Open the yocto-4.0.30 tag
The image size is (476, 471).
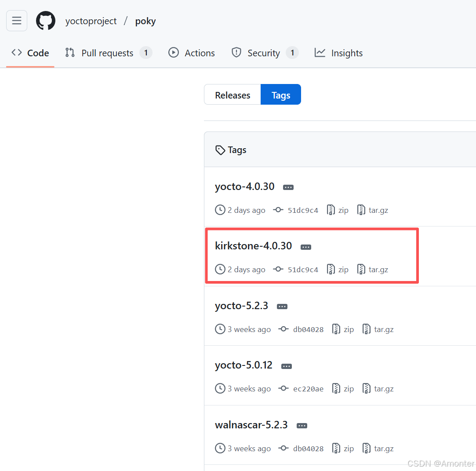[x=245, y=186]
